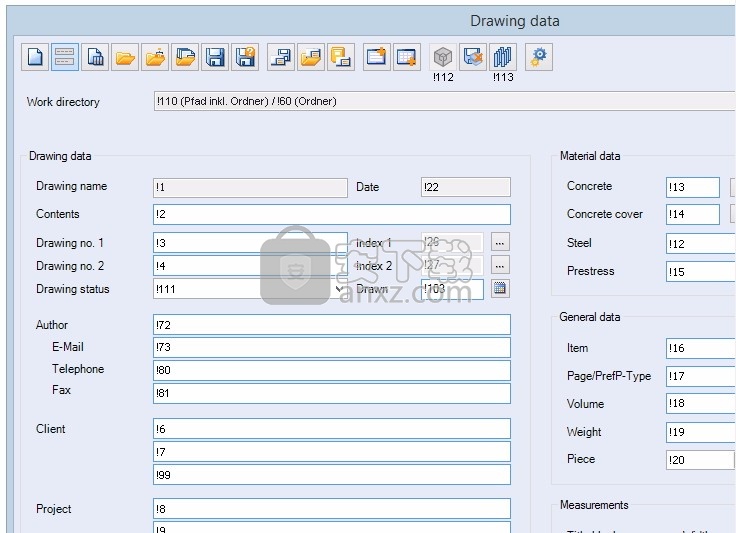Screen dimensions: 736x533
Task: Open the calendar icon next to Drawn field
Action: click(x=500, y=288)
